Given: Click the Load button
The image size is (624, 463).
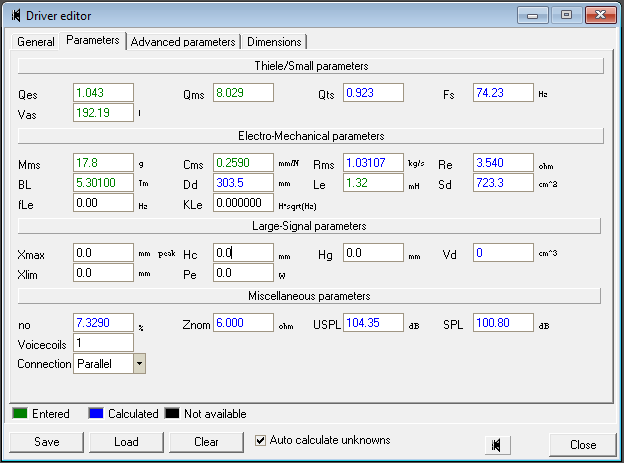Looking at the screenshot, I should [x=126, y=442].
